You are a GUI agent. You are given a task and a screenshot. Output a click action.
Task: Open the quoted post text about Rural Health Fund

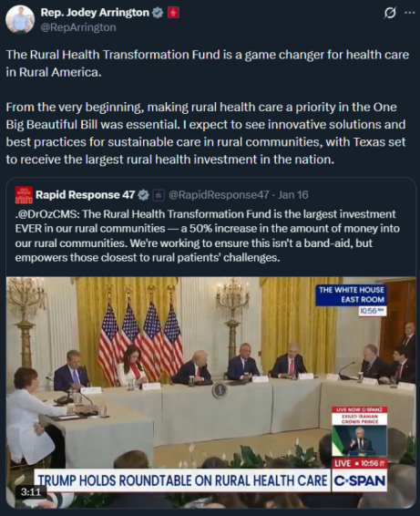pyautogui.click(x=207, y=235)
